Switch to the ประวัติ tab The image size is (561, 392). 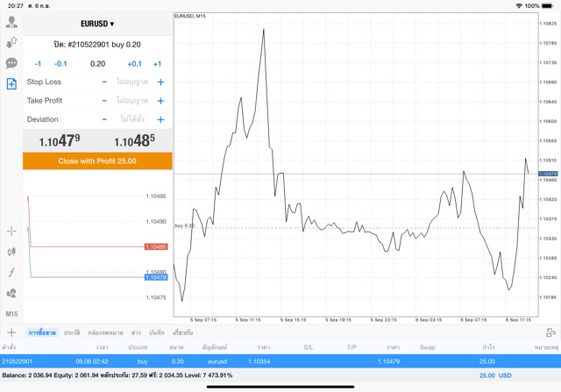point(72,332)
